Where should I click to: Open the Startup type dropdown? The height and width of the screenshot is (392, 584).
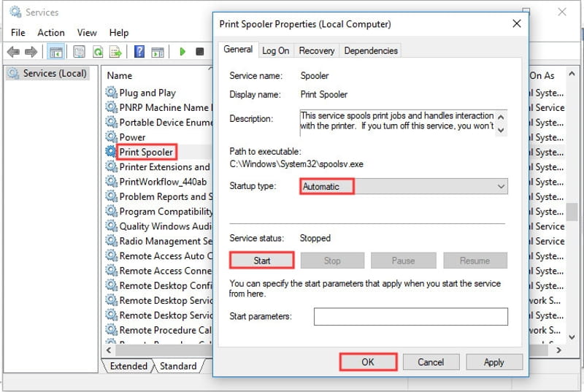click(x=404, y=187)
